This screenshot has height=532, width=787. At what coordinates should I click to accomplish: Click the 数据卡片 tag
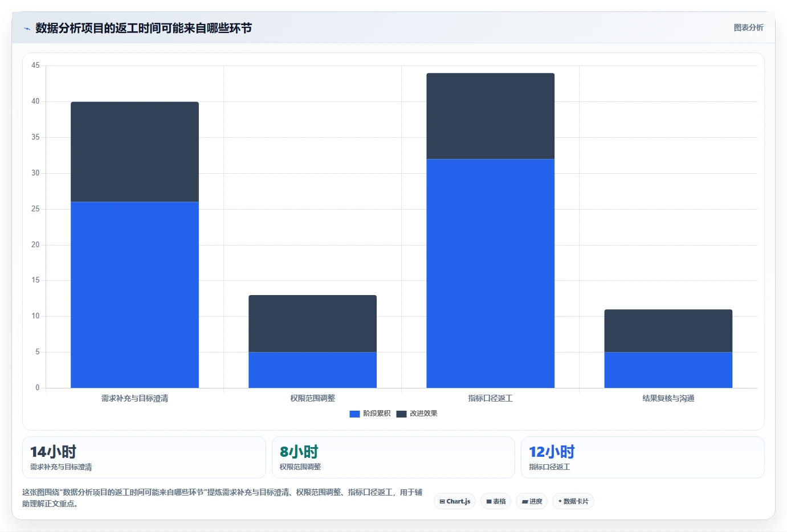(x=573, y=501)
